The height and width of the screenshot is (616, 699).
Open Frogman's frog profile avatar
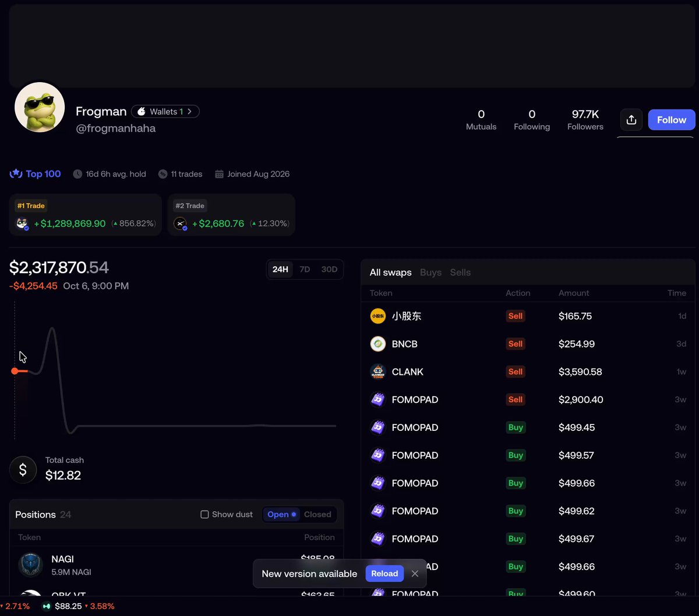click(40, 107)
